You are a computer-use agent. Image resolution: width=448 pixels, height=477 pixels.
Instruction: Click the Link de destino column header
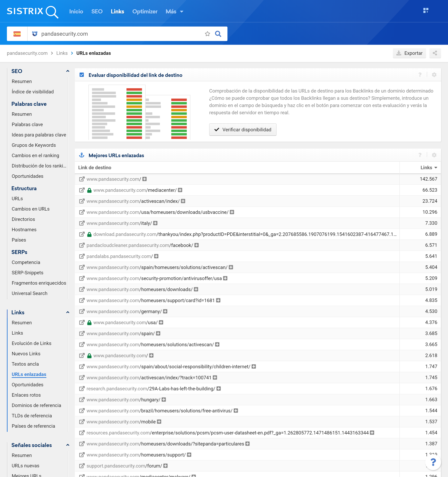pos(95,168)
